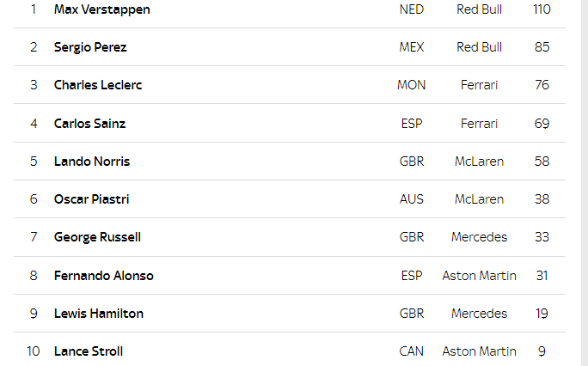
Task: Select Fernando Alonso in the table
Action: coord(103,276)
